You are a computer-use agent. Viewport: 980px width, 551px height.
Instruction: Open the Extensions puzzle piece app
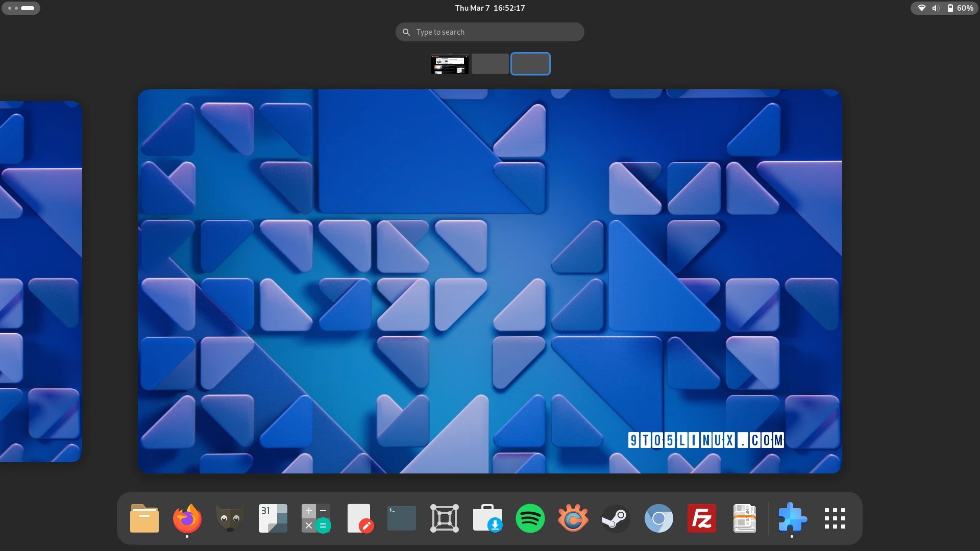click(792, 518)
